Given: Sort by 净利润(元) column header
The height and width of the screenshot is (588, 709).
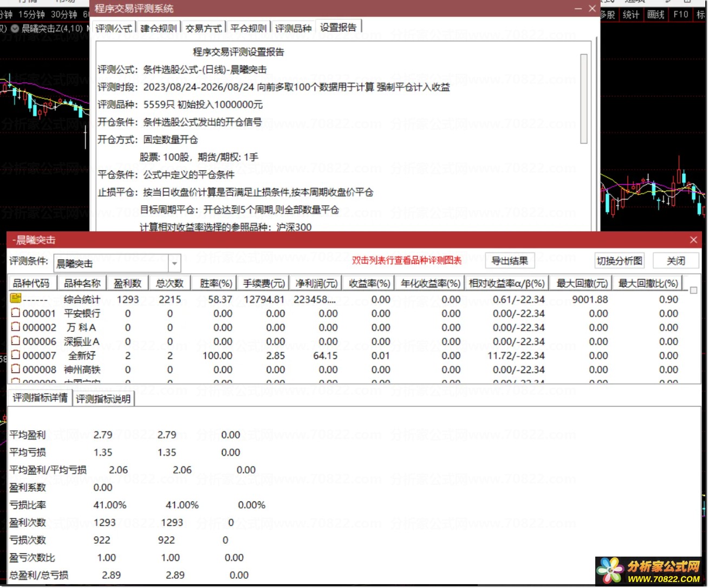Looking at the screenshot, I should pos(316,283).
